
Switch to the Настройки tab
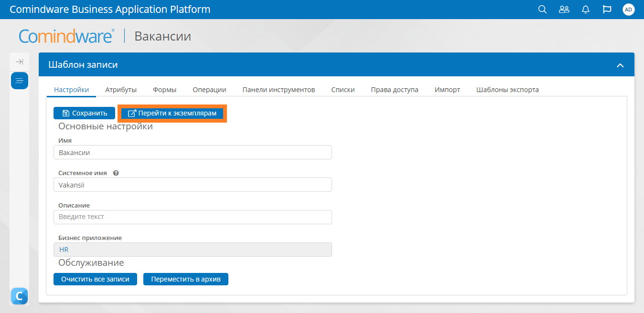(x=72, y=90)
